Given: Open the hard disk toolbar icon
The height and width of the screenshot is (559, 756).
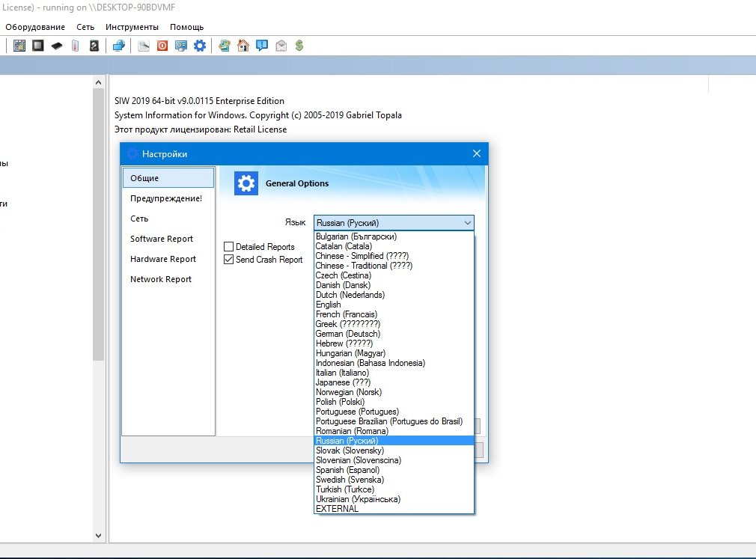Looking at the screenshot, I should point(94,46).
